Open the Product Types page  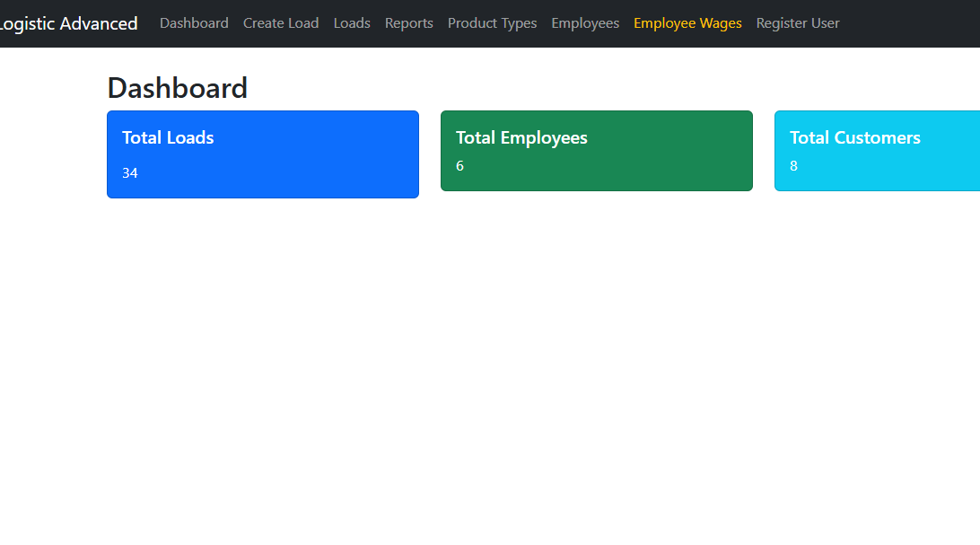492,23
